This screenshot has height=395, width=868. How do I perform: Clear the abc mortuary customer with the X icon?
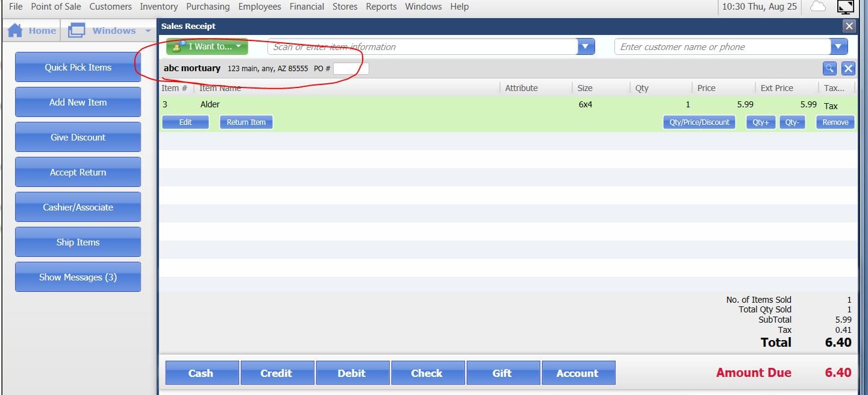click(x=848, y=68)
